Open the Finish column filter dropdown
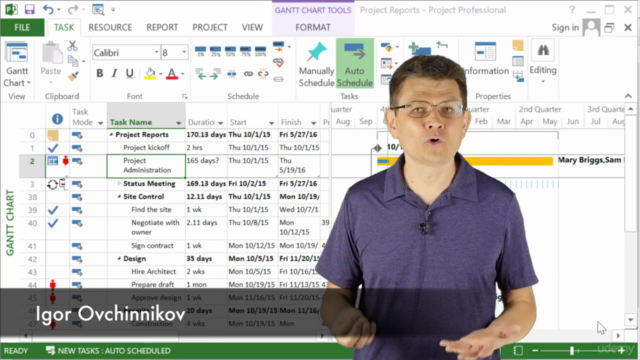The image size is (640, 360). point(313,123)
